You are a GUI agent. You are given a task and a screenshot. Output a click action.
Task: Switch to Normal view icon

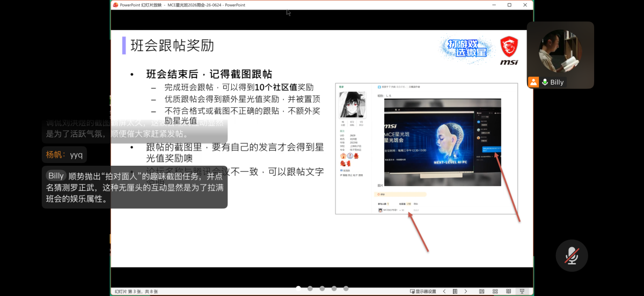coord(481,291)
